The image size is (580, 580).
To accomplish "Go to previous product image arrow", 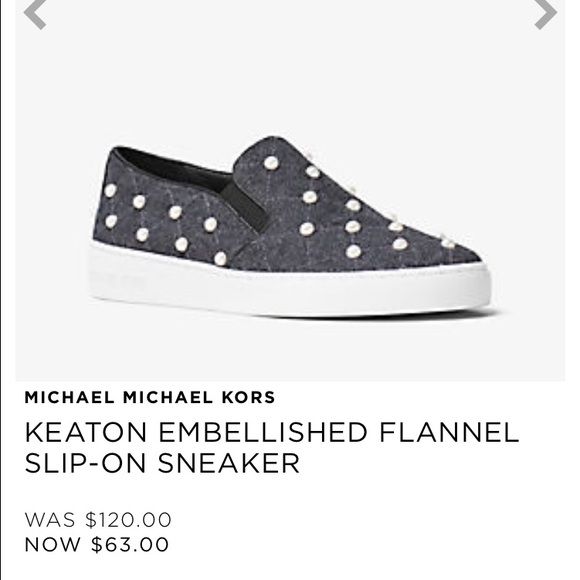I will (35, 14).
